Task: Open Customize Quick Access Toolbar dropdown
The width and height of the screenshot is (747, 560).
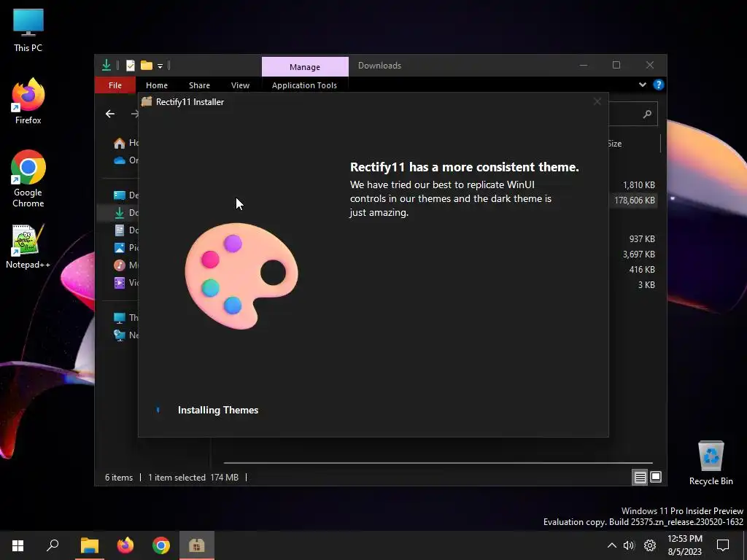Action: (160, 66)
